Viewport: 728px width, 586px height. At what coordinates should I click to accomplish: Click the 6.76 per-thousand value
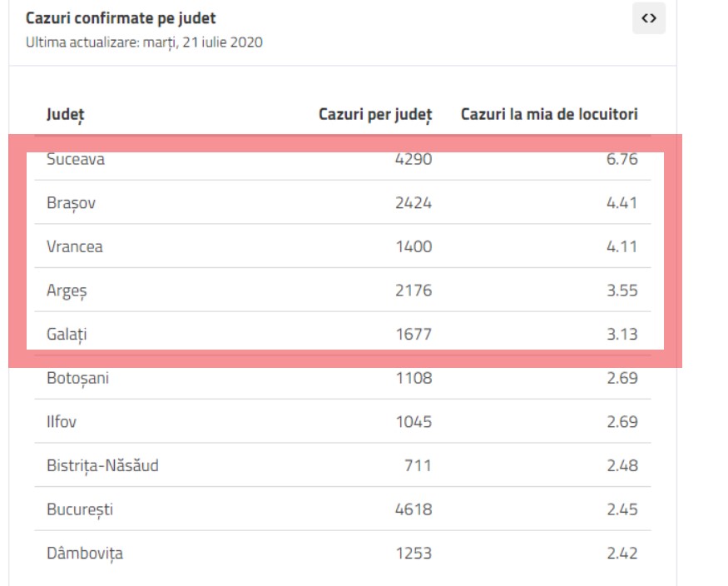coord(622,159)
